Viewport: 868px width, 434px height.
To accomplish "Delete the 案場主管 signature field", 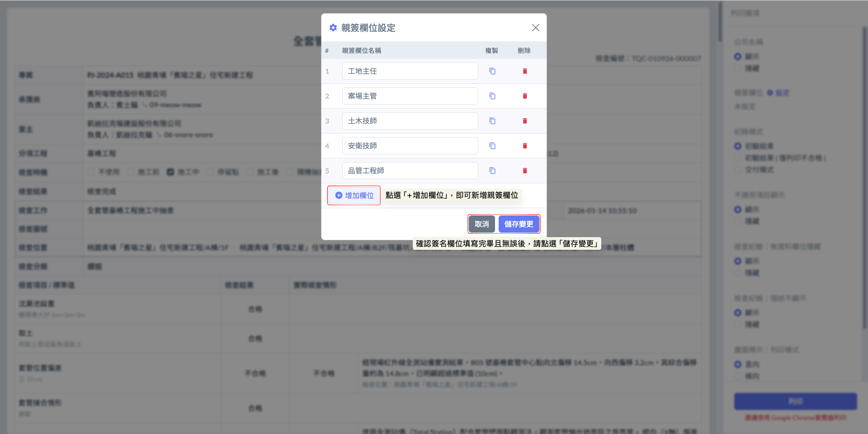I will [x=525, y=96].
